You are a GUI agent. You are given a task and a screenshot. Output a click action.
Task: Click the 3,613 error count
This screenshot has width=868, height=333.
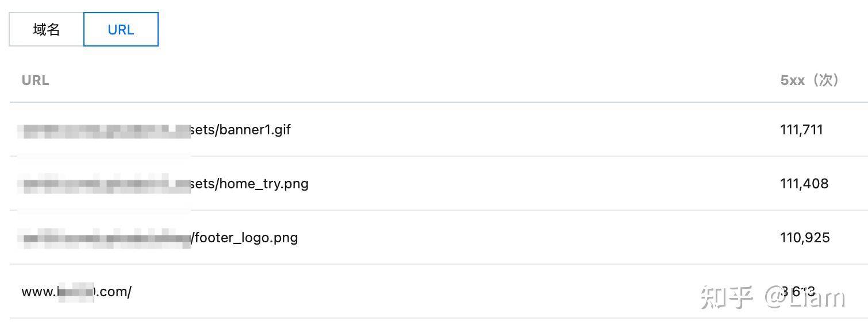coord(798,292)
